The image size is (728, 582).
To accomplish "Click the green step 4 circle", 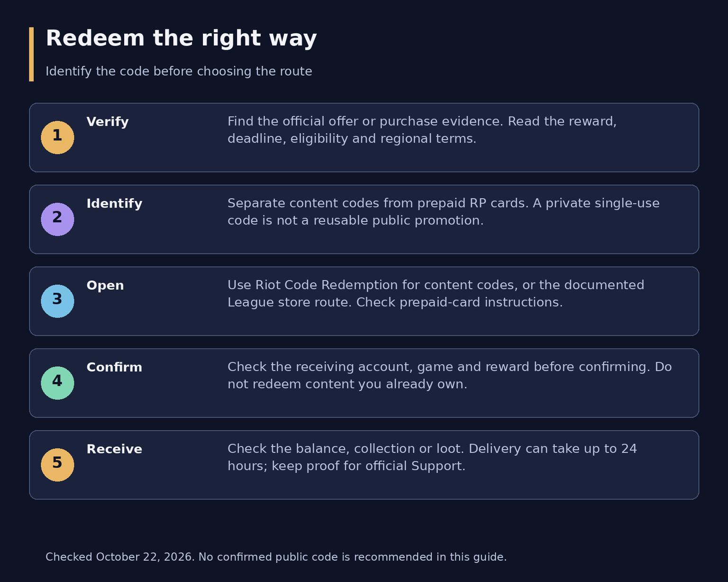I will point(57,383).
